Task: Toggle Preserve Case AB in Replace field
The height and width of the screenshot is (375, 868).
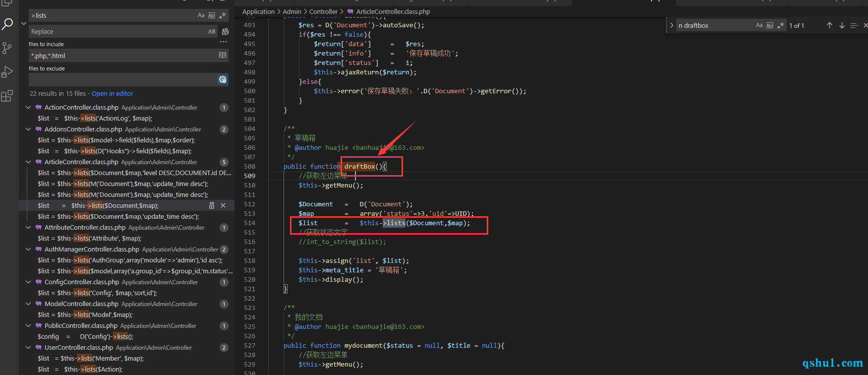Action: coord(212,31)
